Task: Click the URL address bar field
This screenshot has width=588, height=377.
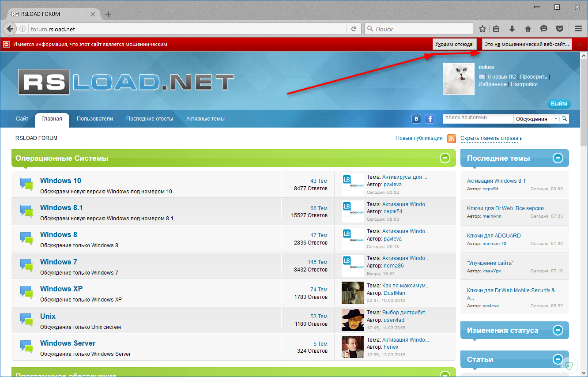Action: coord(188,29)
